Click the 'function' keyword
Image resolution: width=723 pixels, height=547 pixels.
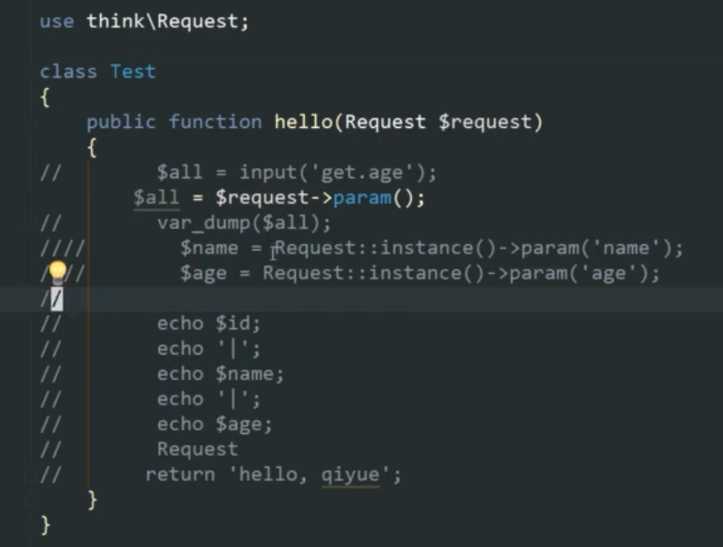coord(215,122)
